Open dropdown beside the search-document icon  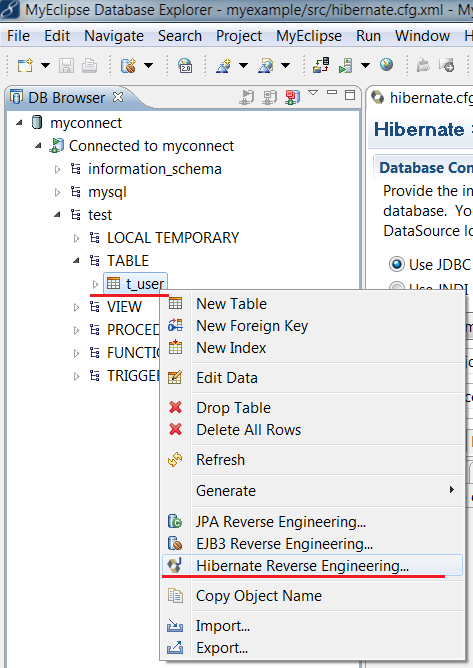coord(286,66)
